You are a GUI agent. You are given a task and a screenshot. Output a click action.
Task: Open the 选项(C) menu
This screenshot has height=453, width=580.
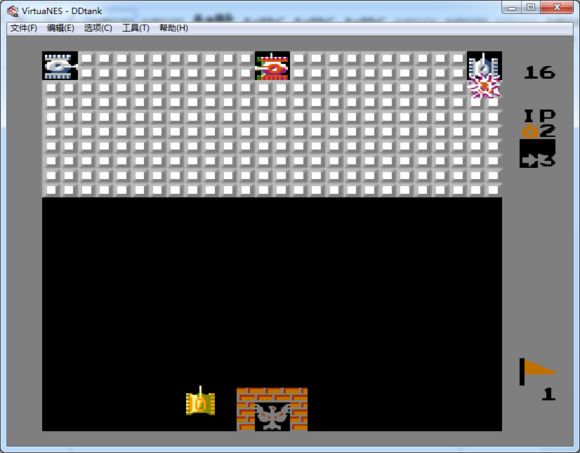point(98,28)
